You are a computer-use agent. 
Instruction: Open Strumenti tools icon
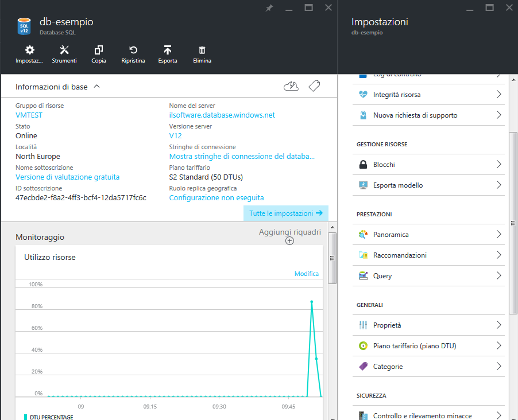[64, 50]
